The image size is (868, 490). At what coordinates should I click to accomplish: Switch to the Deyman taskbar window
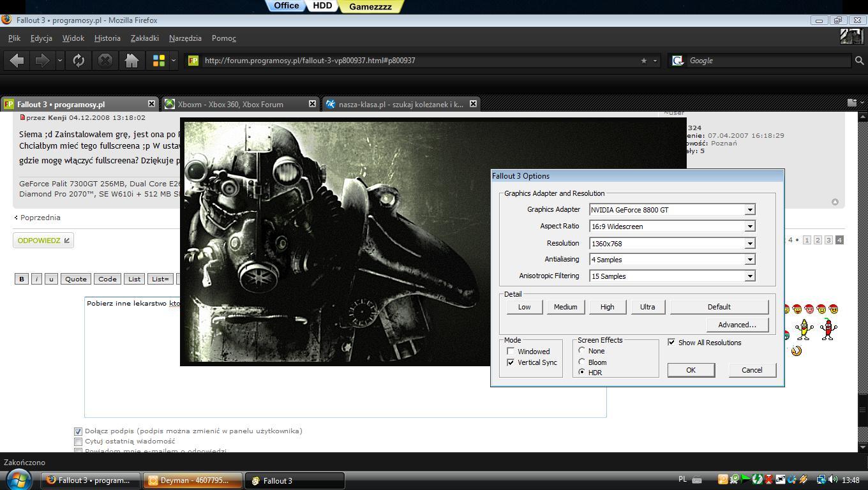click(193, 480)
